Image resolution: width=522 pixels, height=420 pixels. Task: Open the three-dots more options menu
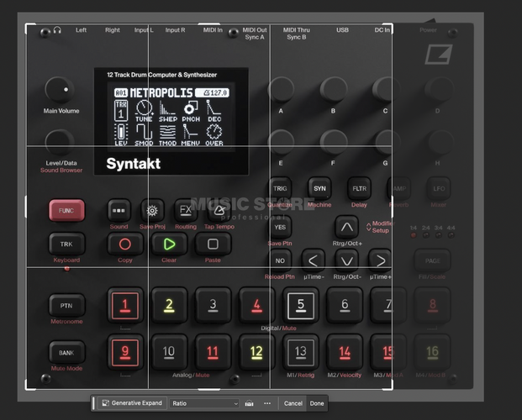267,403
